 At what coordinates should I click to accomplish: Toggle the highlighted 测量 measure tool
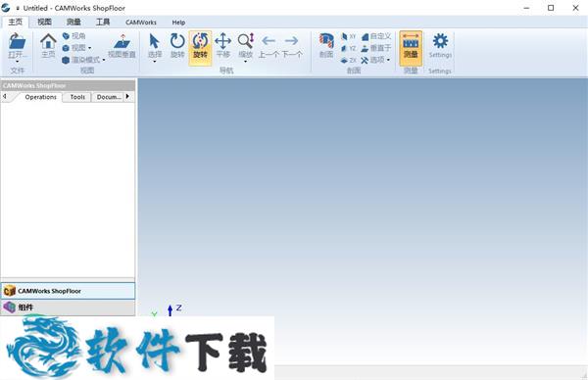pyautogui.click(x=411, y=48)
